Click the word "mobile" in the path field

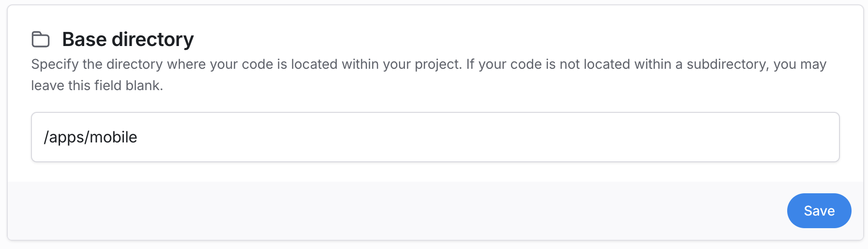tap(114, 137)
